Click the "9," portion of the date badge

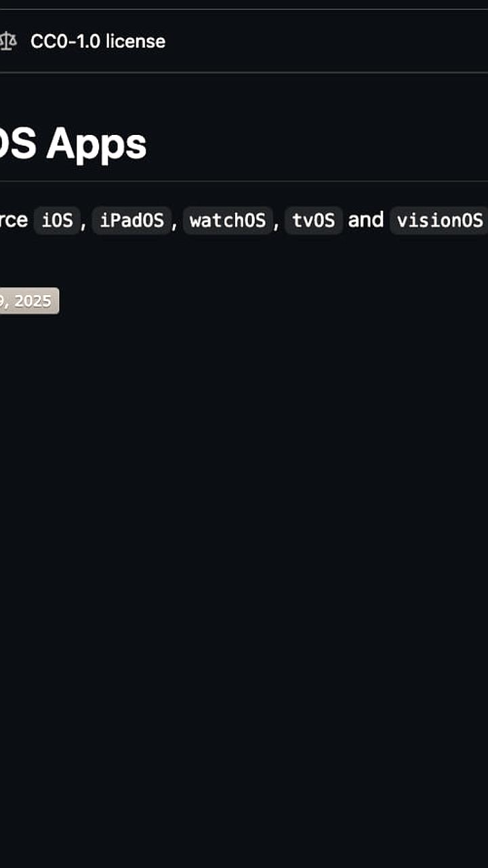point(3,301)
